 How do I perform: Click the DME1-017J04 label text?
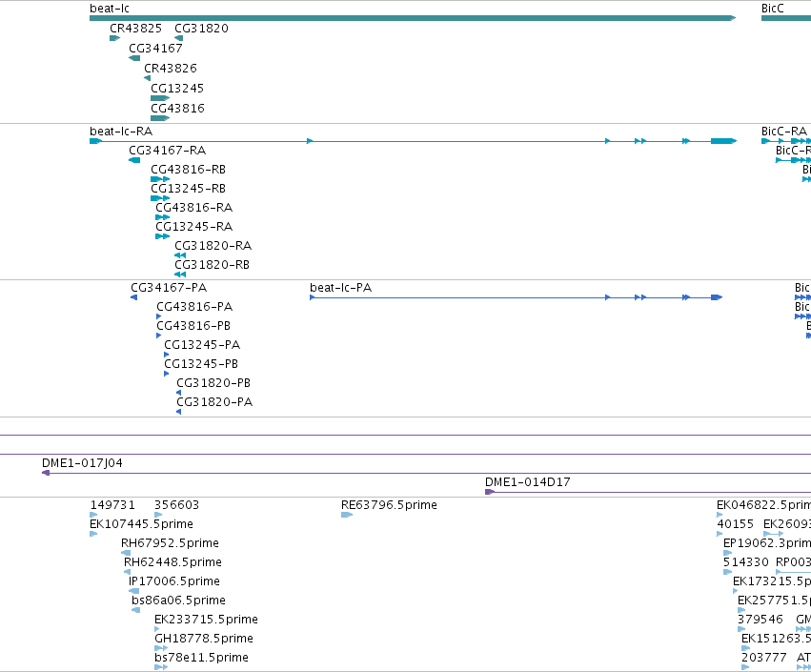point(82,463)
